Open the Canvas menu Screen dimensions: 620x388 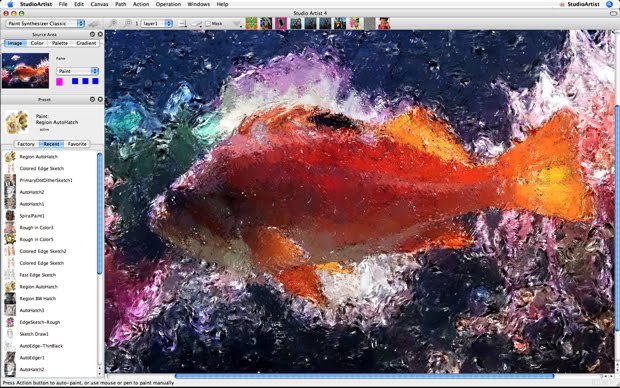99,4
